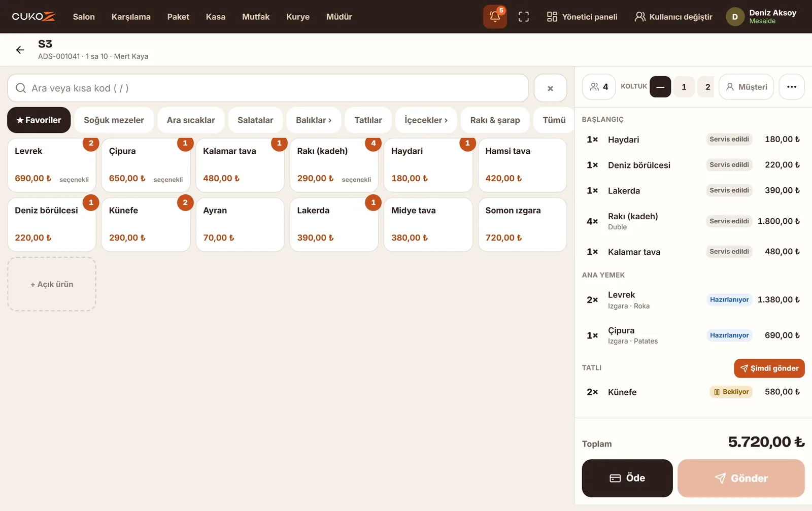Viewport: 812px width, 511px height.
Task: Open Soğuk mezeler category
Action: [114, 120]
